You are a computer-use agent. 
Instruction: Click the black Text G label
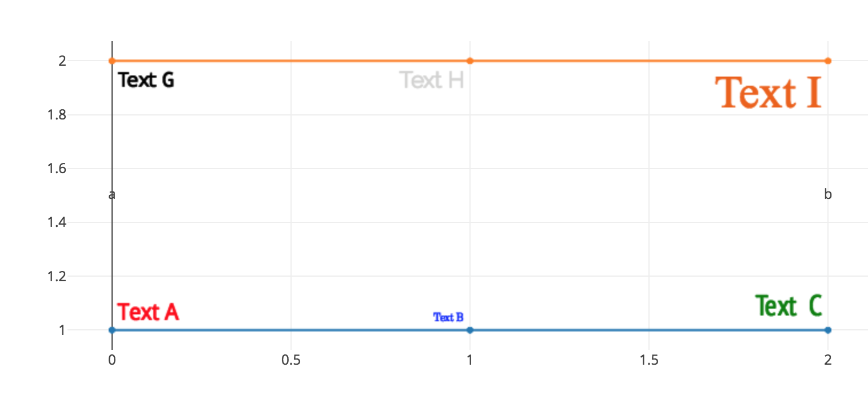click(x=146, y=81)
